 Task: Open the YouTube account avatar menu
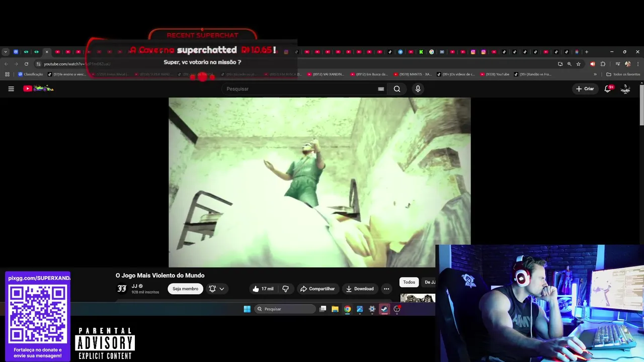625,89
